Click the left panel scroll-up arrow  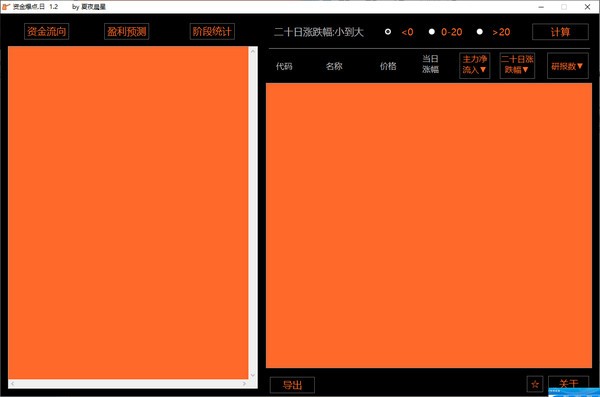pyautogui.click(x=253, y=51)
